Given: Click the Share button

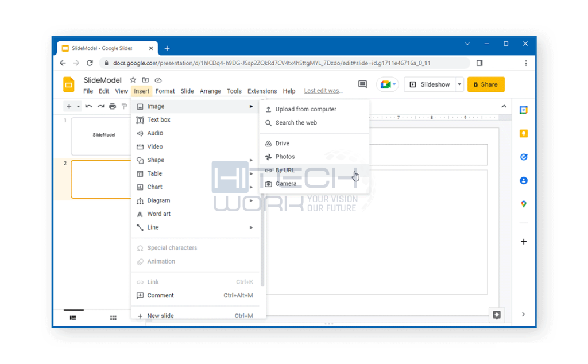Looking at the screenshot, I should (x=486, y=84).
